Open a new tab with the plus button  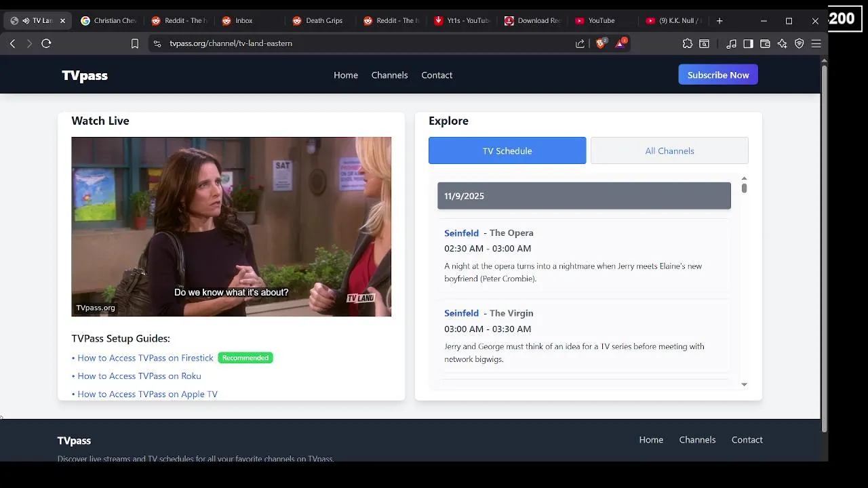[x=719, y=21]
